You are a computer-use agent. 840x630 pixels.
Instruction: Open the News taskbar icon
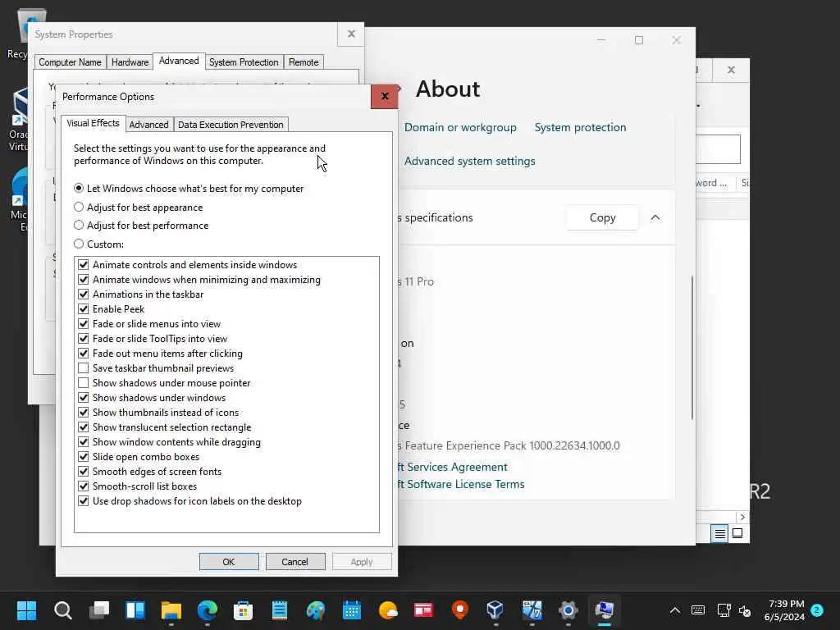pos(423,610)
